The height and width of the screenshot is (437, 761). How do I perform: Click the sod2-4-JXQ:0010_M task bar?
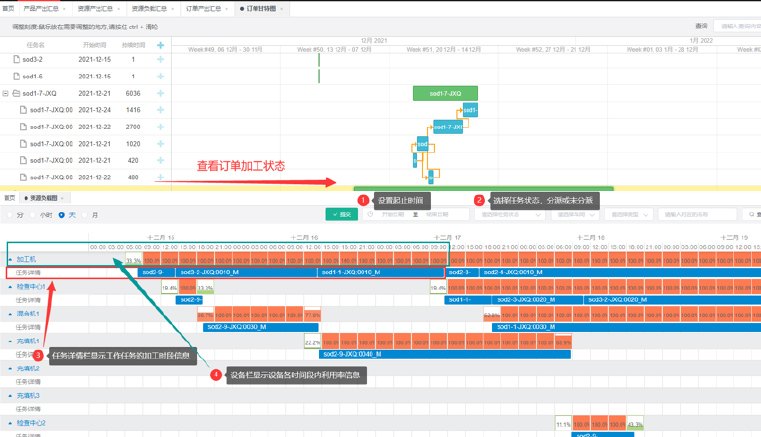click(x=620, y=272)
